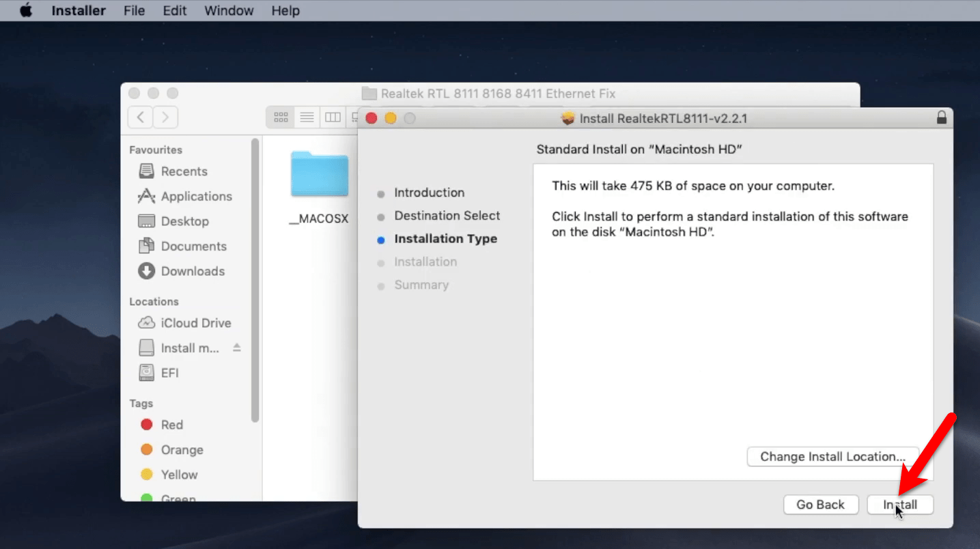Click the Install button
980x549 pixels.
[899, 505]
